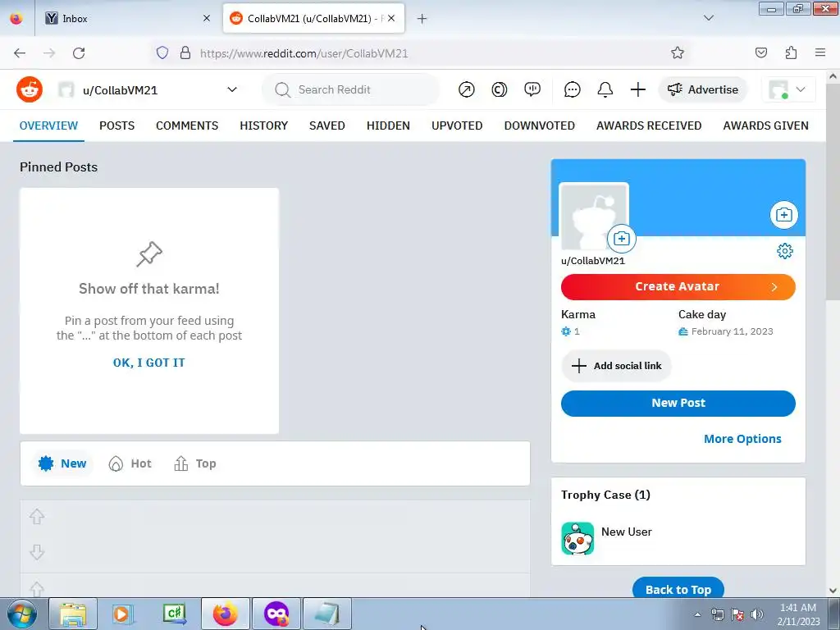Click Add social link button
Screen dimensions: 840x630
click(x=616, y=366)
